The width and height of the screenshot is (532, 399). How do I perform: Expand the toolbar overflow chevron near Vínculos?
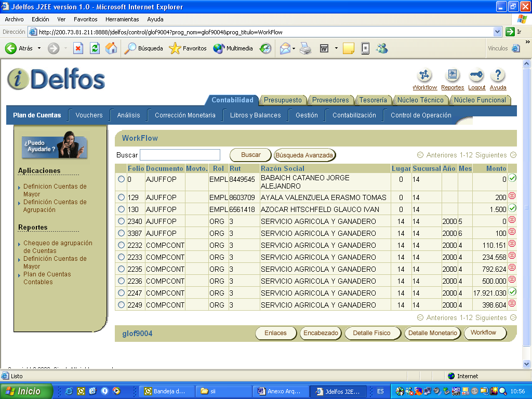pyautogui.click(x=527, y=42)
